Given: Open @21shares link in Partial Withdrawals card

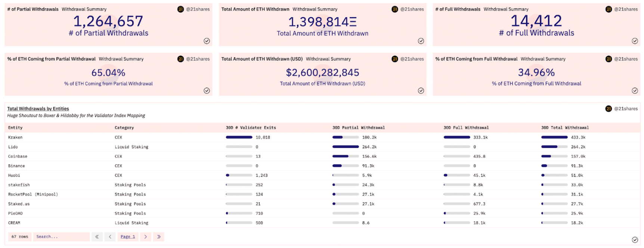Looking at the screenshot, I should pyautogui.click(x=198, y=9).
